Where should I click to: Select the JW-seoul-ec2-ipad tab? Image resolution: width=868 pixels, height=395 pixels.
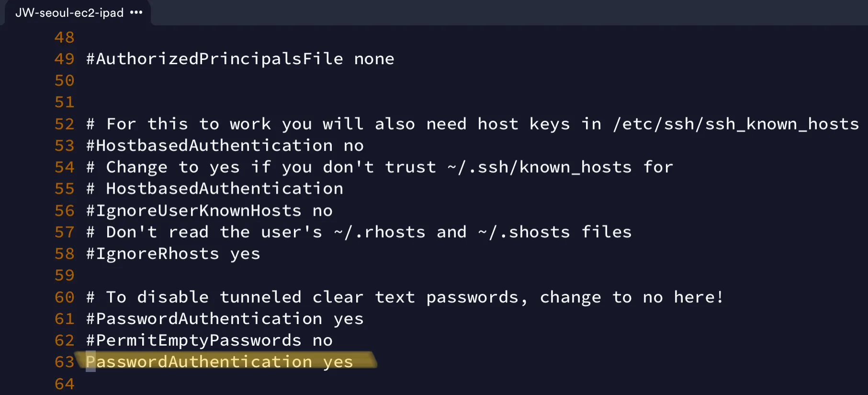(69, 12)
